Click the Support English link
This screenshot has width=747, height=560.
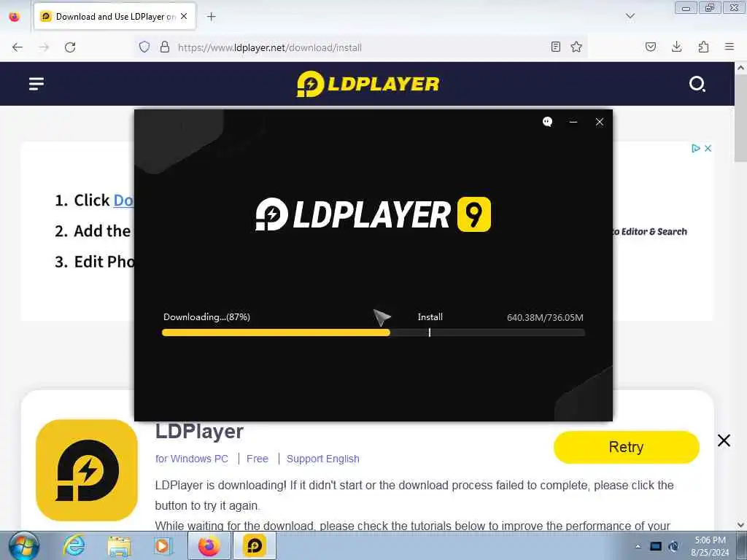coord(322,459)
